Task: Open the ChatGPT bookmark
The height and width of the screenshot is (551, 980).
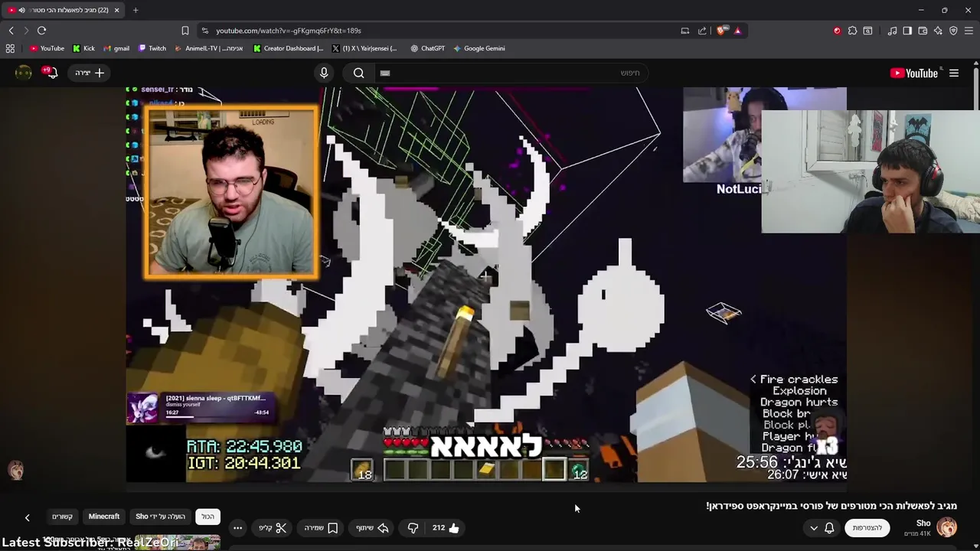Action: 427,48
